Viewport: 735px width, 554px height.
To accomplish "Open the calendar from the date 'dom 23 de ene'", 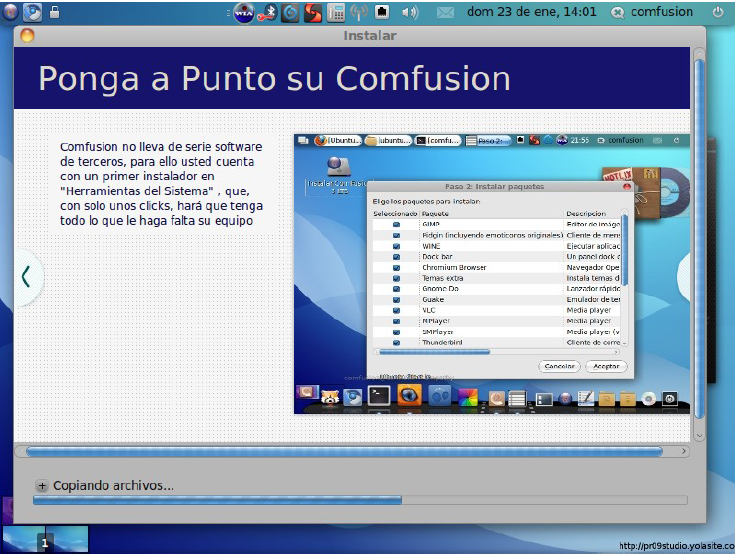I will pos(531,12).
